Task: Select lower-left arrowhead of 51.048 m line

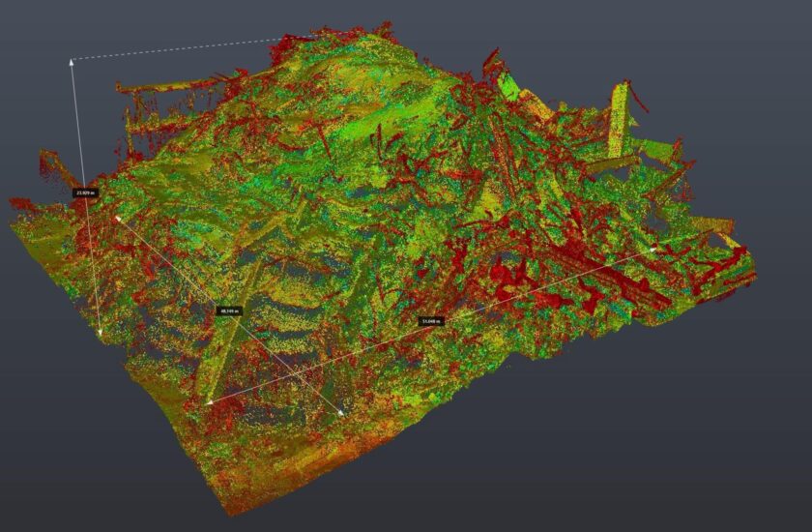Action: tap(207, 401)
